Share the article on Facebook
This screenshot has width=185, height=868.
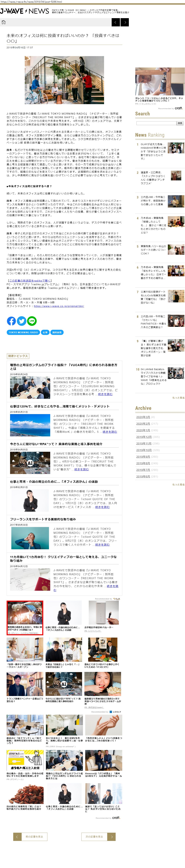coord(11,321)
